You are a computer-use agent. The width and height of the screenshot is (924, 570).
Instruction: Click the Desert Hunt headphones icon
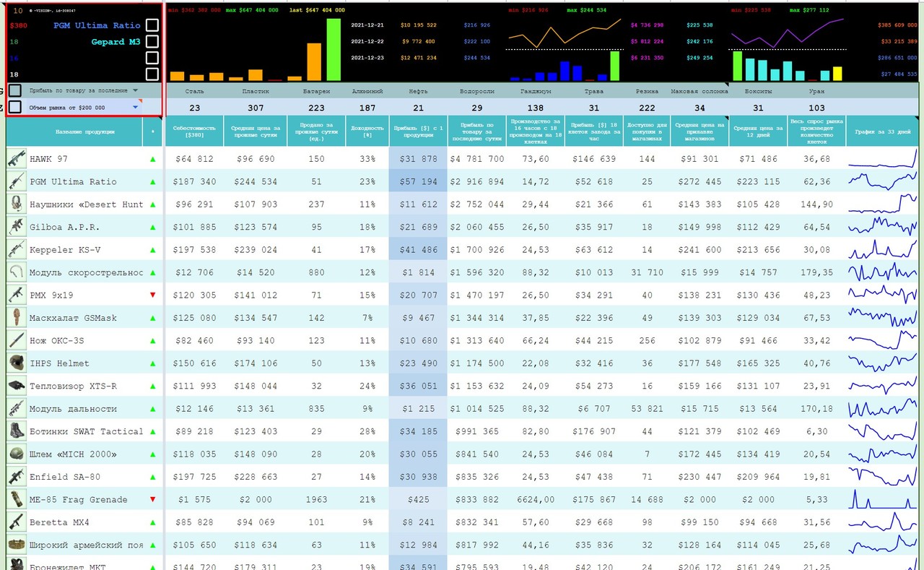tap(17, 204)
